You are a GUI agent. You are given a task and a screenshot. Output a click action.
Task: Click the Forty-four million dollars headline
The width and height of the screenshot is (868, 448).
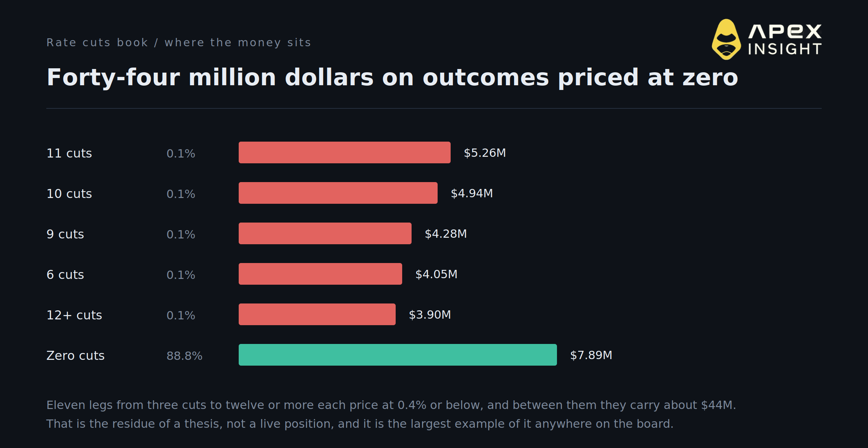click(392, 77)
